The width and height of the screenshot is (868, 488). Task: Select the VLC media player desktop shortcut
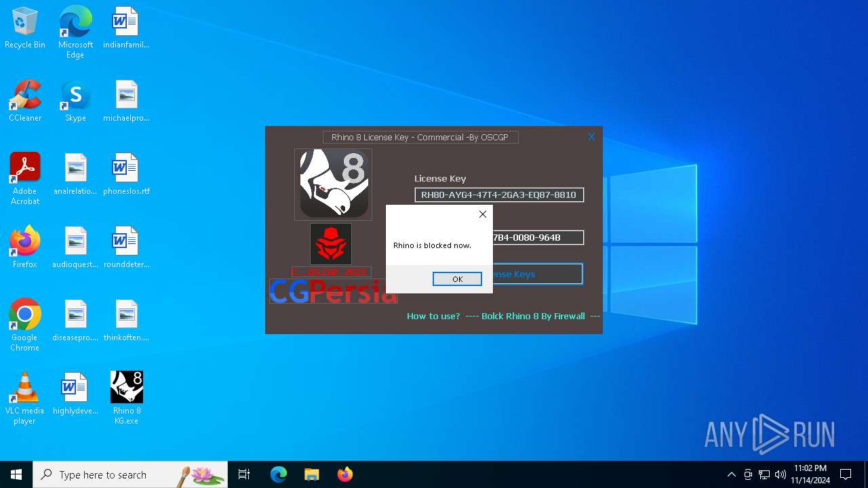point(25,399)
